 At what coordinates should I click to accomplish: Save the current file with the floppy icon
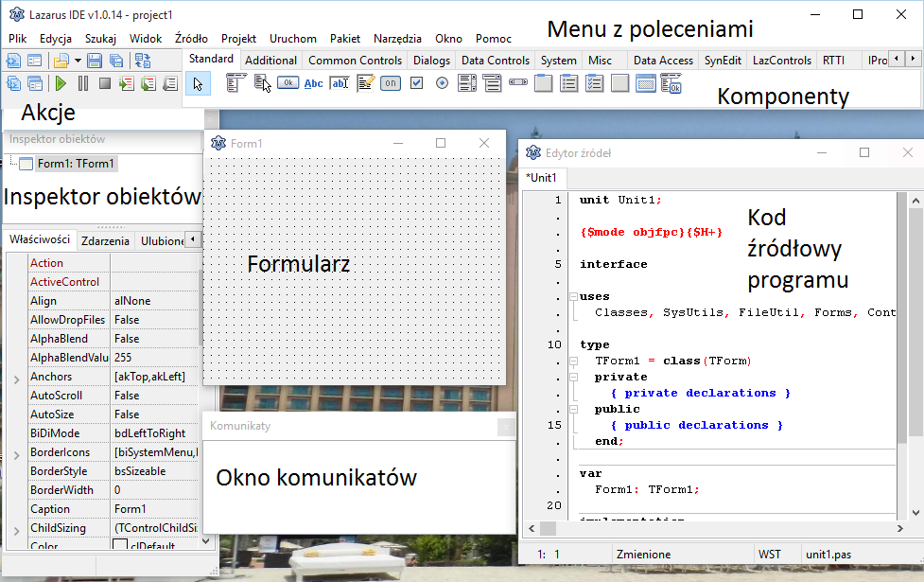[x=95, y=61]
